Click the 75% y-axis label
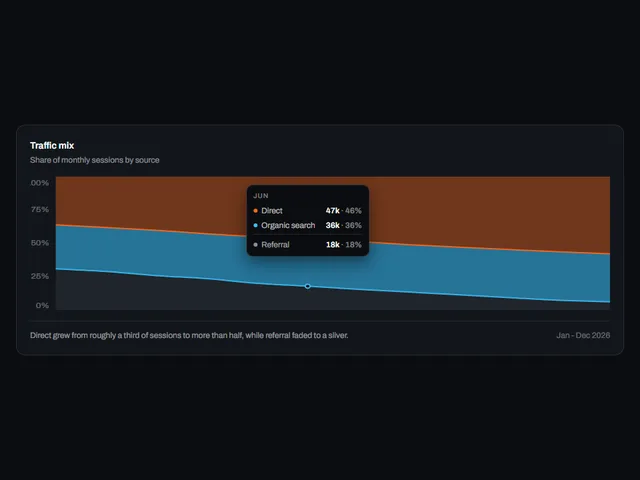The image size is (640, 480). 40,209
